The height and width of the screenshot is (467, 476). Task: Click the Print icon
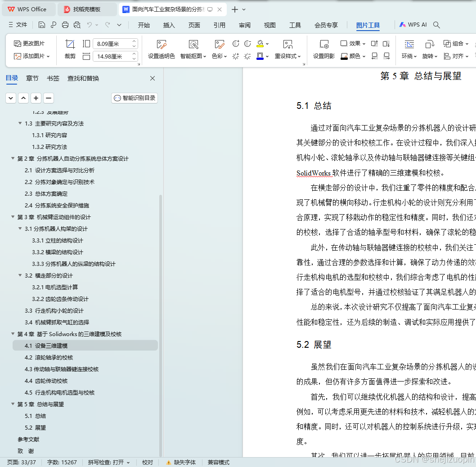click(65, 25)
